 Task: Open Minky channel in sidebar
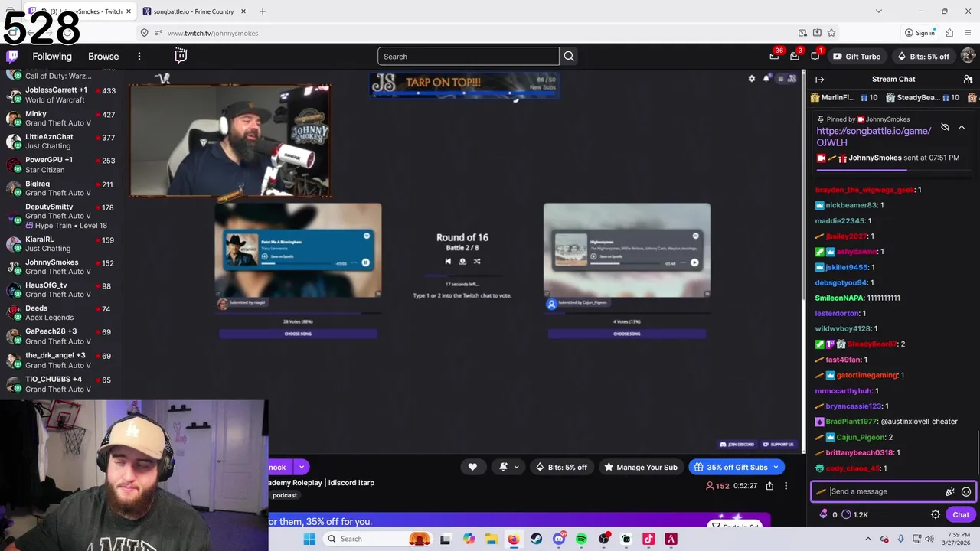pos(61,119)
